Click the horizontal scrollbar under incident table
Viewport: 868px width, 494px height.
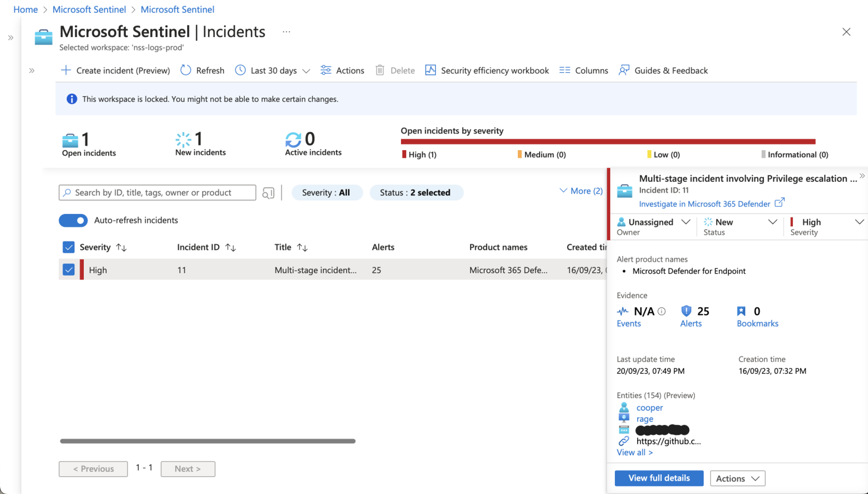(207, 441)
